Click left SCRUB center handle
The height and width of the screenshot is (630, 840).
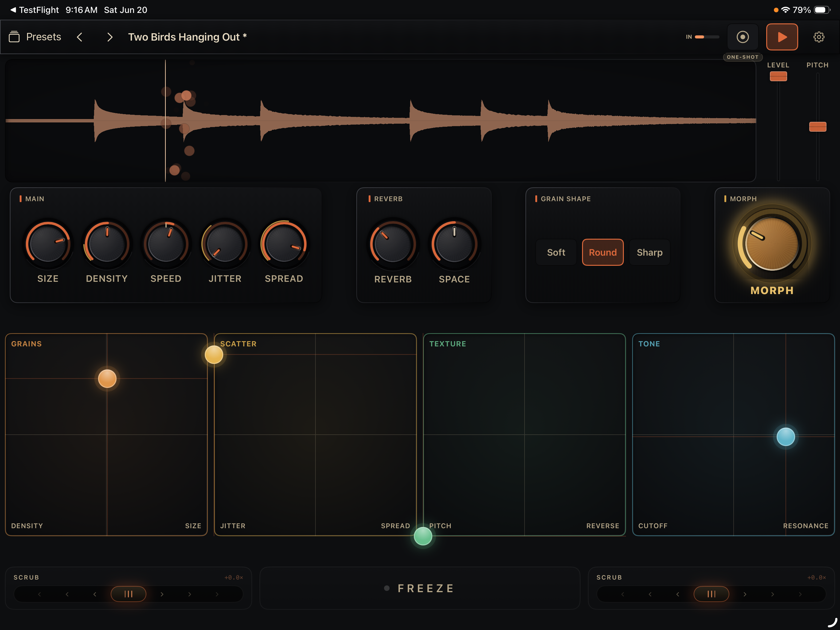[x=128, y=594]
